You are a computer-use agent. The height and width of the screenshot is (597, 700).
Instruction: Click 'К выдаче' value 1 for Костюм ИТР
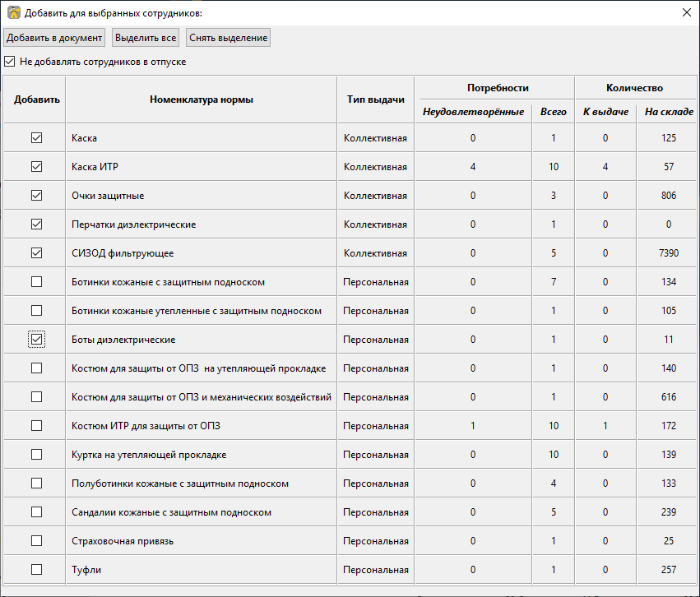pos(605,426)
